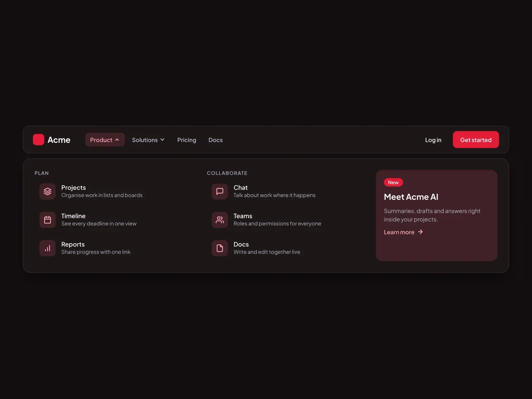Select the Timeline menu entry title
Viewport: 532px width, 399px height.
[73, 216]
